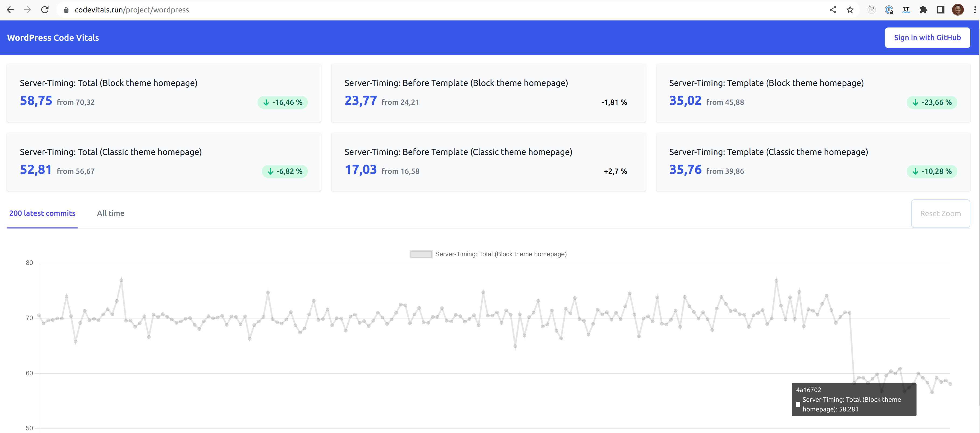Switch to the All time tab

coord(110,213)
